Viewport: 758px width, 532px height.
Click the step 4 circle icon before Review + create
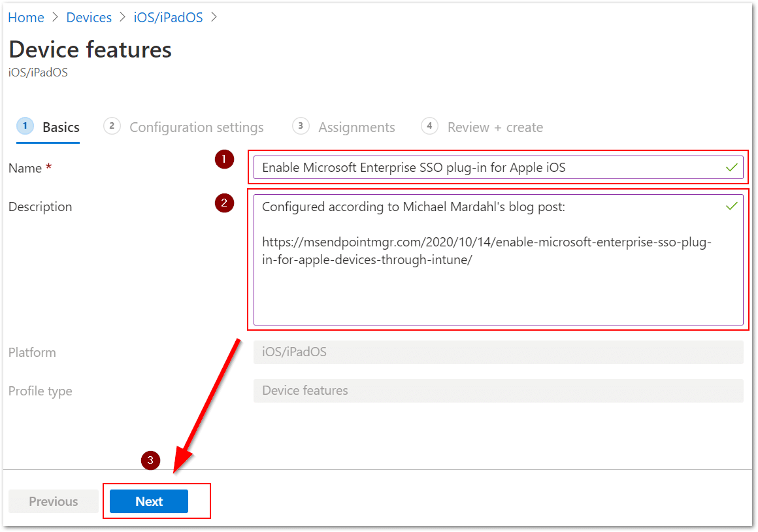point(429,126)
